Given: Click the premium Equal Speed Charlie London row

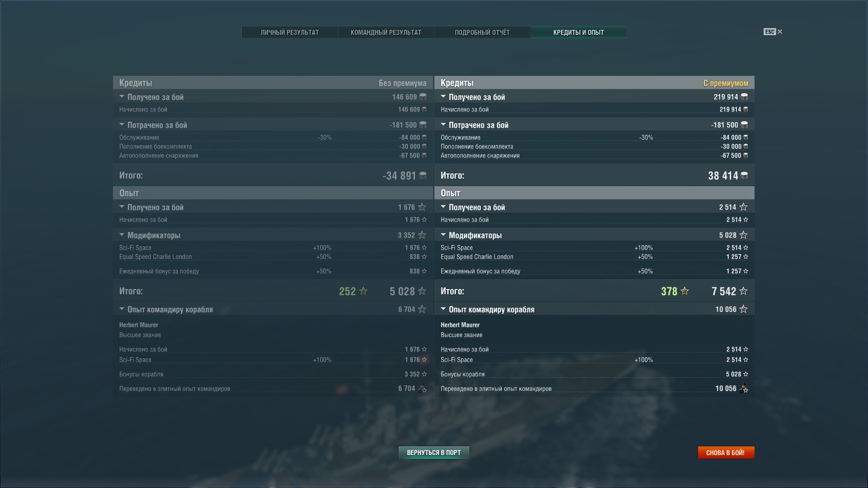Looking at the screenshot, I should click(x=594, y=257).
